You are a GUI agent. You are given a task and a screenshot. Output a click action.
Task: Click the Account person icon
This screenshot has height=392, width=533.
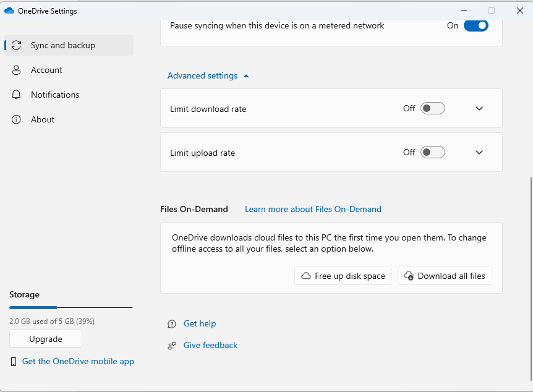pos(16,70)
